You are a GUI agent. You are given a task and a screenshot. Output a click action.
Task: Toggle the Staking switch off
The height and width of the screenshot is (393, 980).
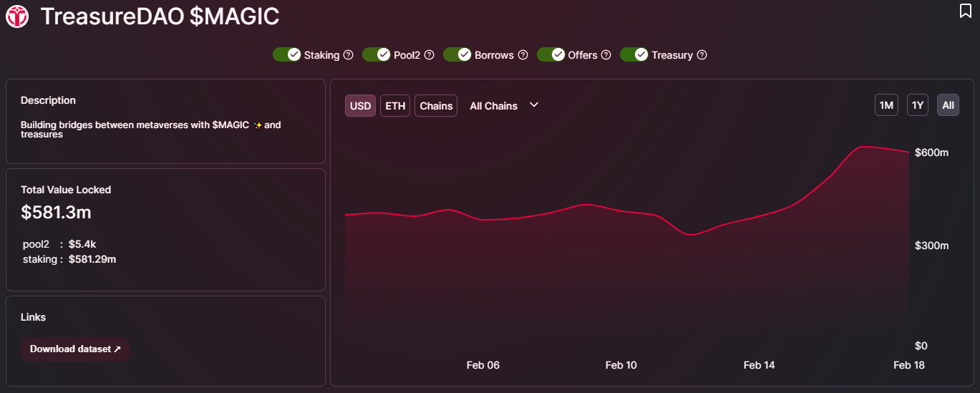286,54
